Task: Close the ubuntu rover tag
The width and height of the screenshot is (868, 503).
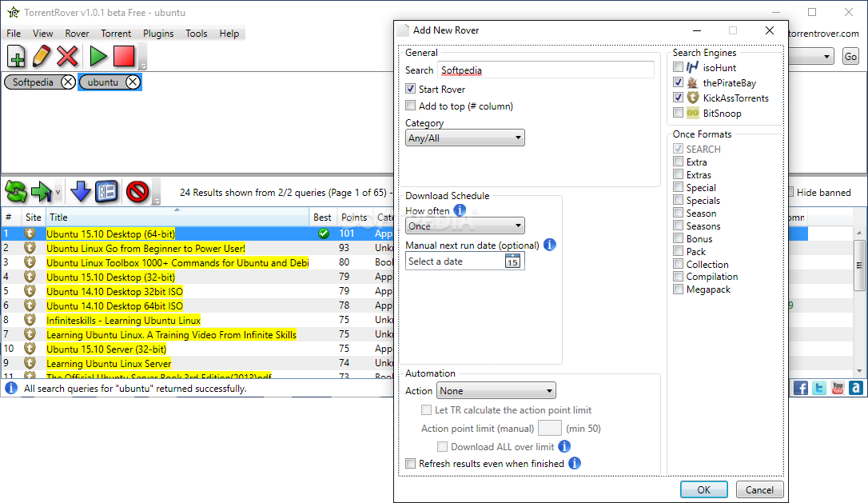Action: click(x=133, y=82)
